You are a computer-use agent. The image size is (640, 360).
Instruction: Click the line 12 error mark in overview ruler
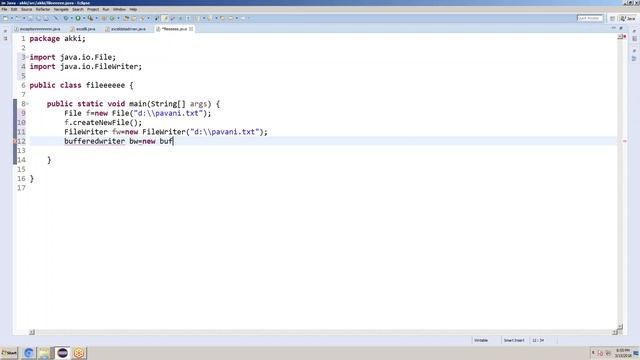coord(624,141)
